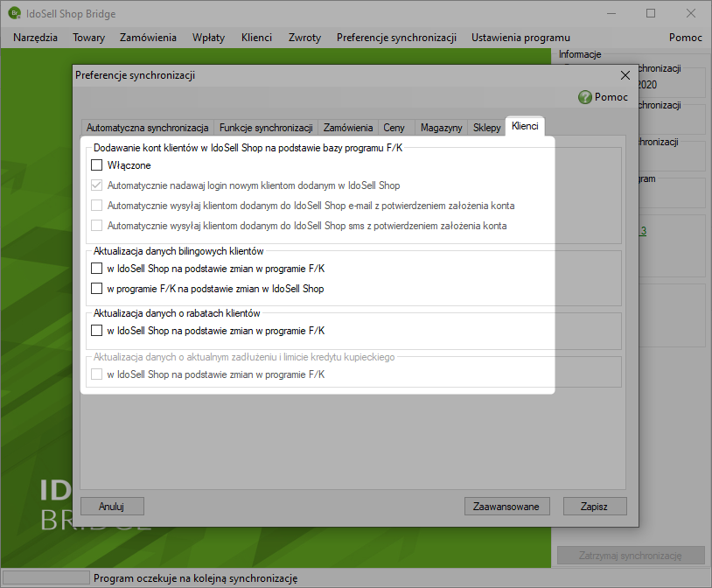Click the 'Aktualizacja danych bilingowych klientów' heading

[178, 251]
